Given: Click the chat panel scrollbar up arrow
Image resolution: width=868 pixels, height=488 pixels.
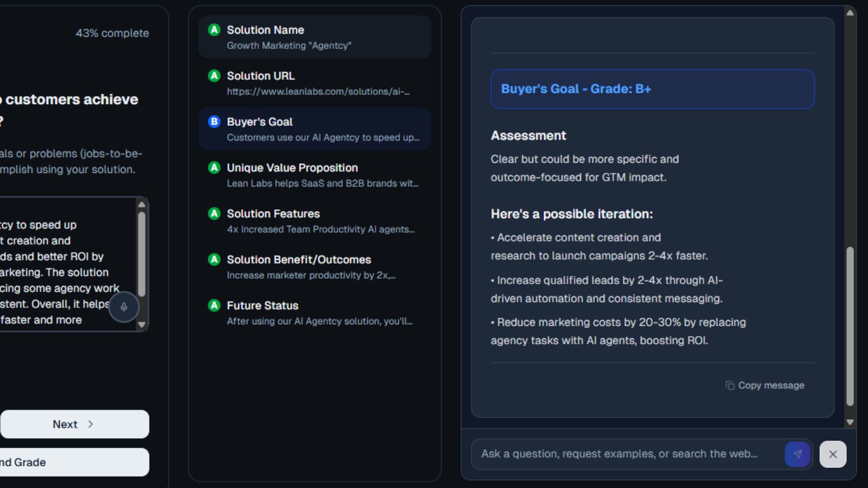Looking at the screenshot, I should click(x=850, y=12).
